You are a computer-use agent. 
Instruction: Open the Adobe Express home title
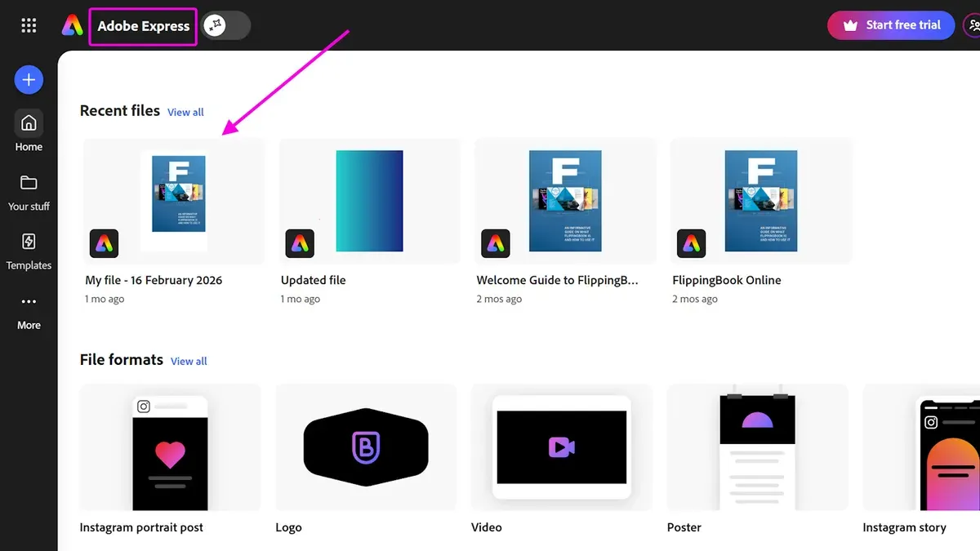144,26
